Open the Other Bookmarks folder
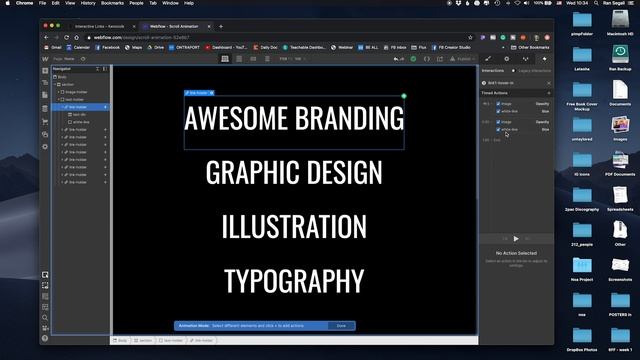The height and width of the screenshot is (360, 640). [530, 48]
